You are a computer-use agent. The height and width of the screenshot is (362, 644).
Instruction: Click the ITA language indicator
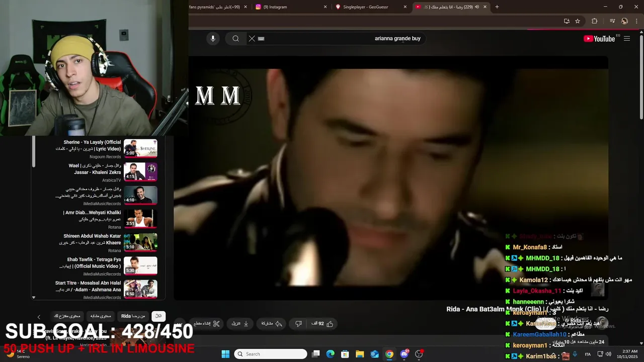588,354
